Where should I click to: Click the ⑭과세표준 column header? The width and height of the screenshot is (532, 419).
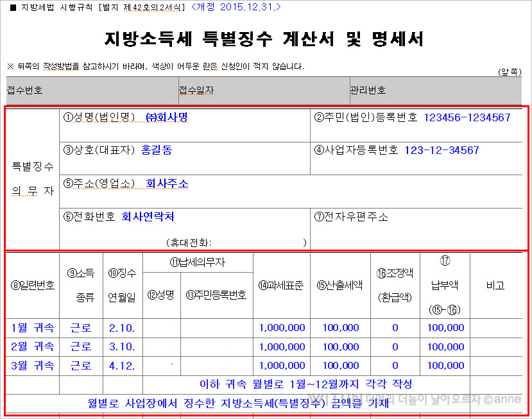pyautogui.click(x=282, y=286)
